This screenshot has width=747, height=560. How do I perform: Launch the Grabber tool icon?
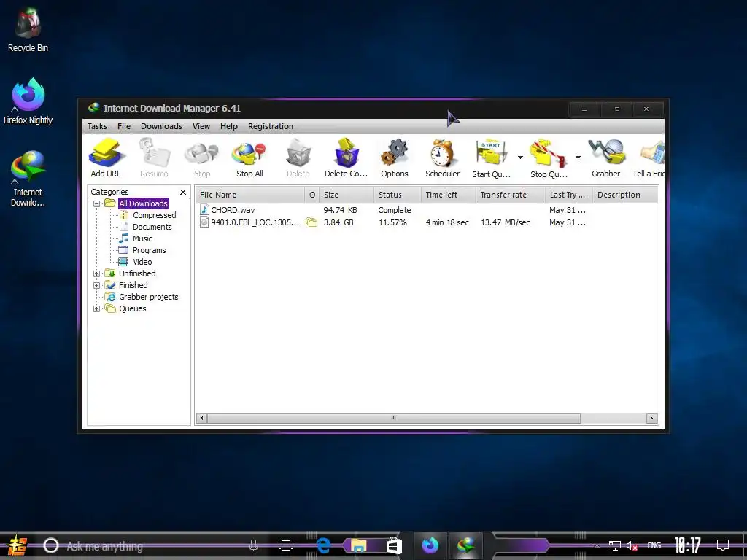(606, 158)
